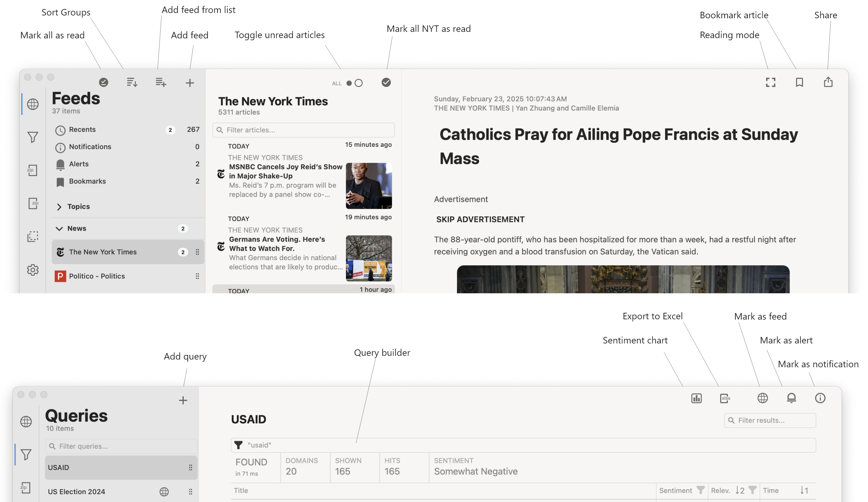Viewport: 868px width, 502px height.
Task: Sort by the Time column arrow
Action: click(804, 490)
